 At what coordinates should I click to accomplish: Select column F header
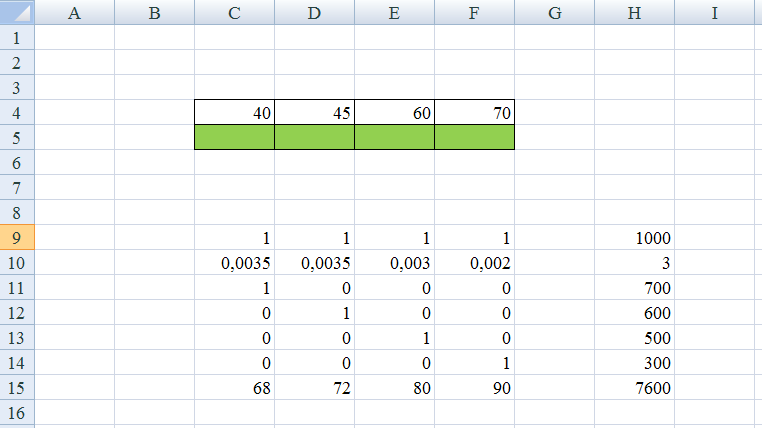tap(474, 12)
